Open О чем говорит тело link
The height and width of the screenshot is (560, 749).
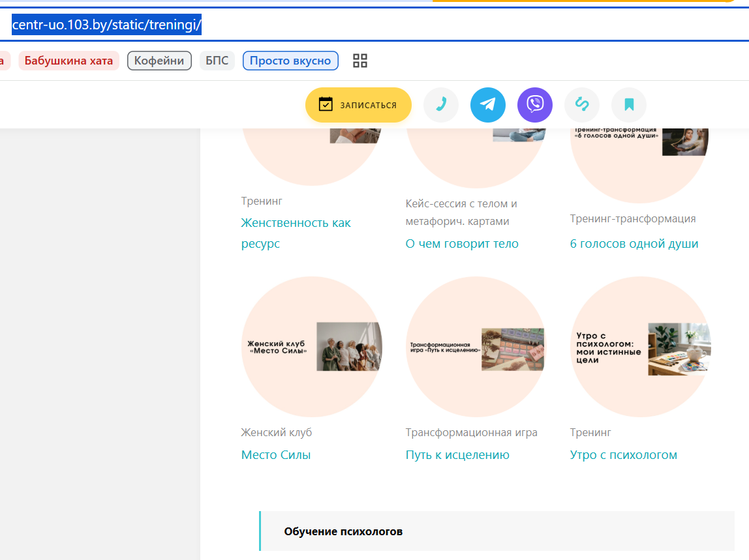tap(462, 243)
